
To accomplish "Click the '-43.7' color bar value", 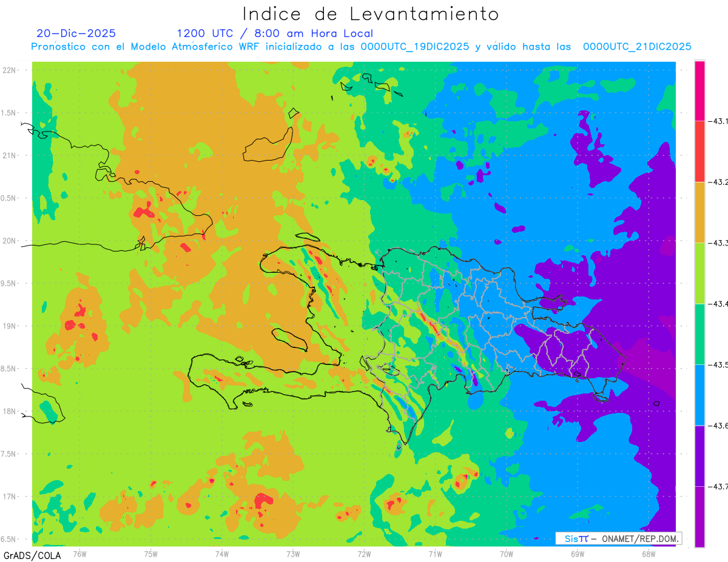I will 718,486.
